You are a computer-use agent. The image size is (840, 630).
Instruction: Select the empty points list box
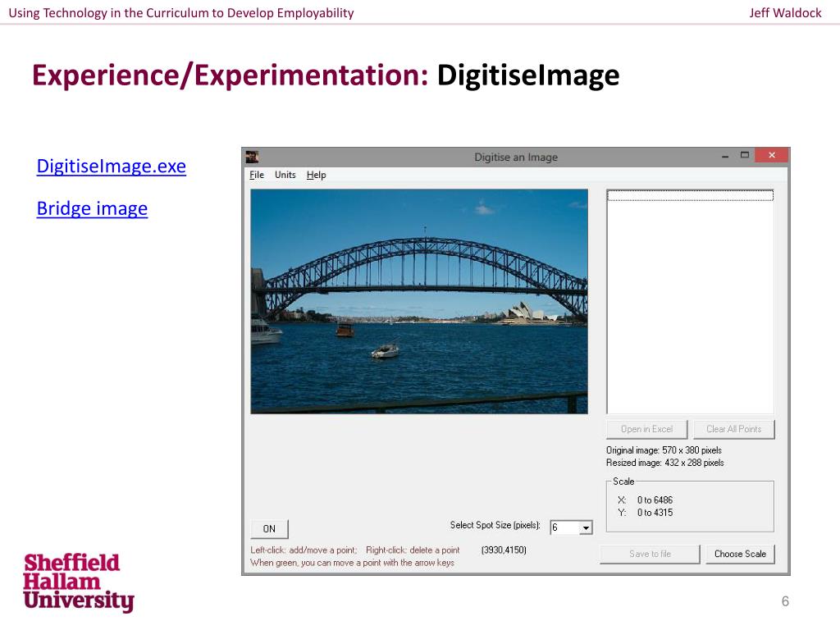[690, 304]
